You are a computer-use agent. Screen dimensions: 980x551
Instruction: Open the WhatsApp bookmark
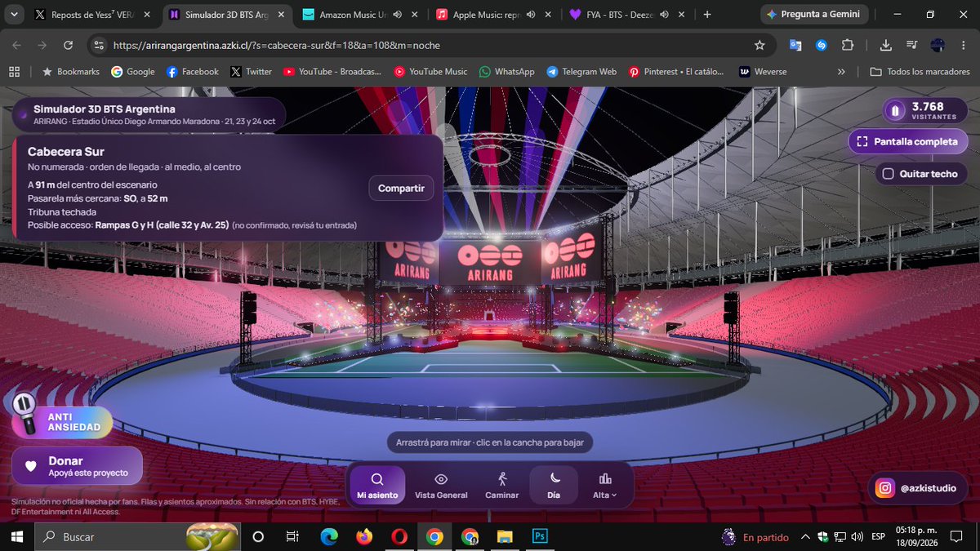click(x=507, y=72)
